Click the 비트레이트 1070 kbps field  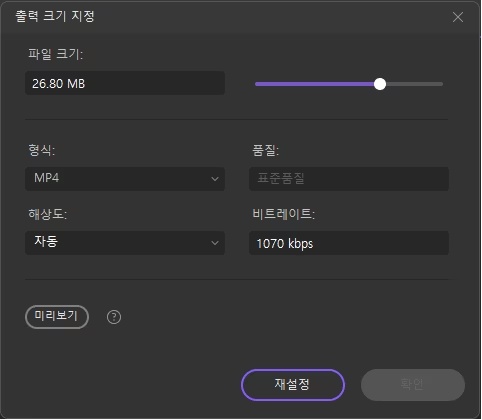coord(349,243)
